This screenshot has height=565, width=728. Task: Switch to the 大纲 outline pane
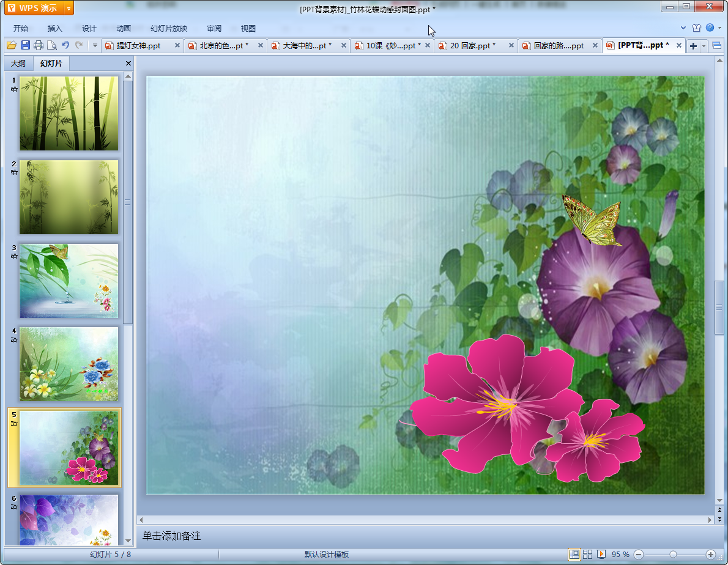(x=18, y=64)
